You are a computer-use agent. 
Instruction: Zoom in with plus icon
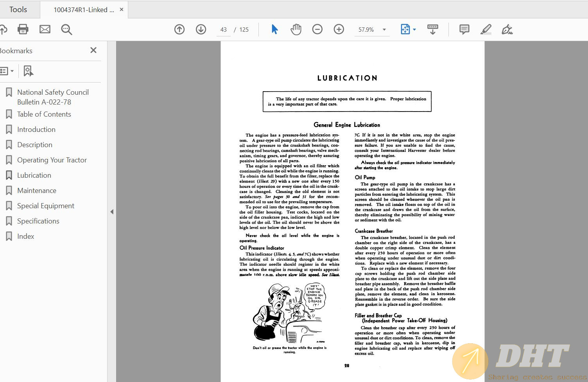pyautogui.click(x=339, y=29)
